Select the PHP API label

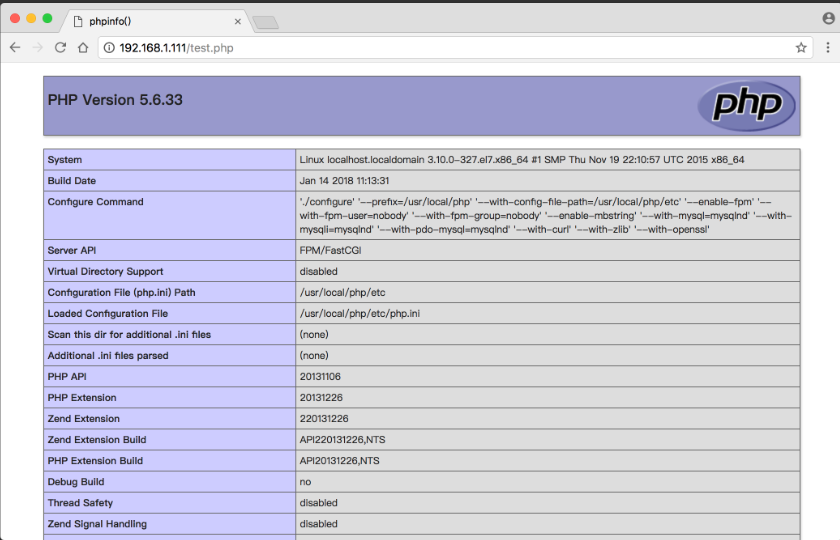coord(67,376)
